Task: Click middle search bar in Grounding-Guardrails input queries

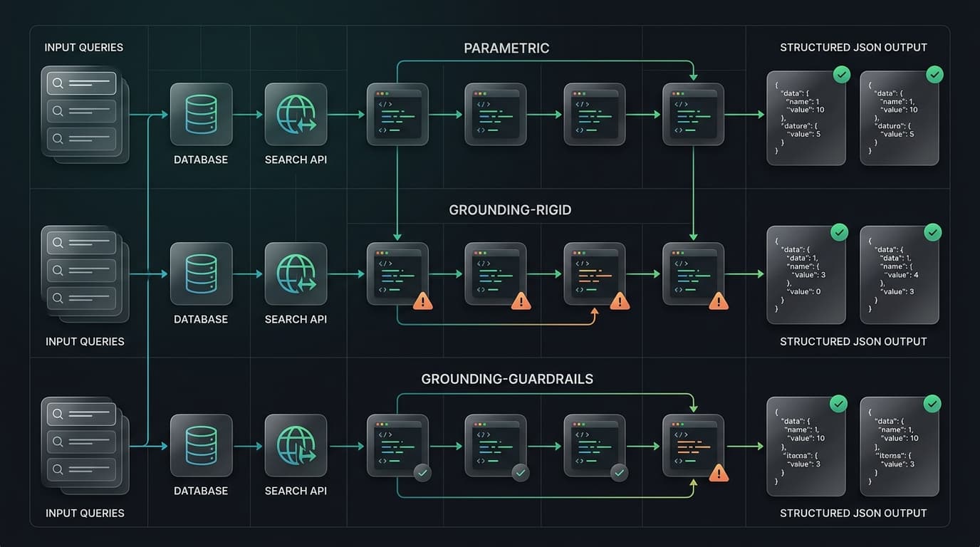Action: 81,442
